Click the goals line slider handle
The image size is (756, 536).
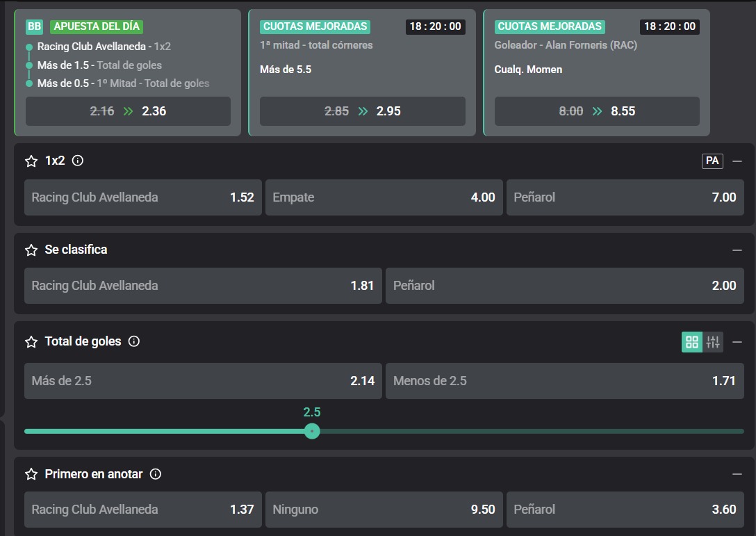click(312, 431)
